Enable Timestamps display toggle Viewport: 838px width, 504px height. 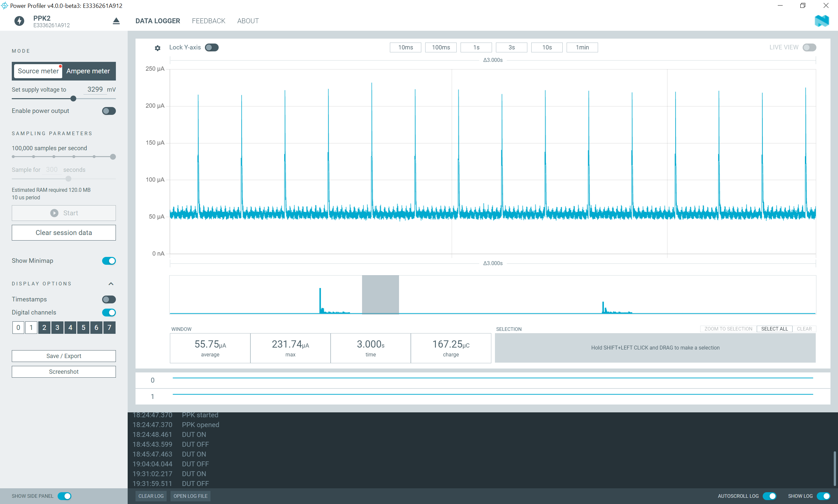pos(109,299)
